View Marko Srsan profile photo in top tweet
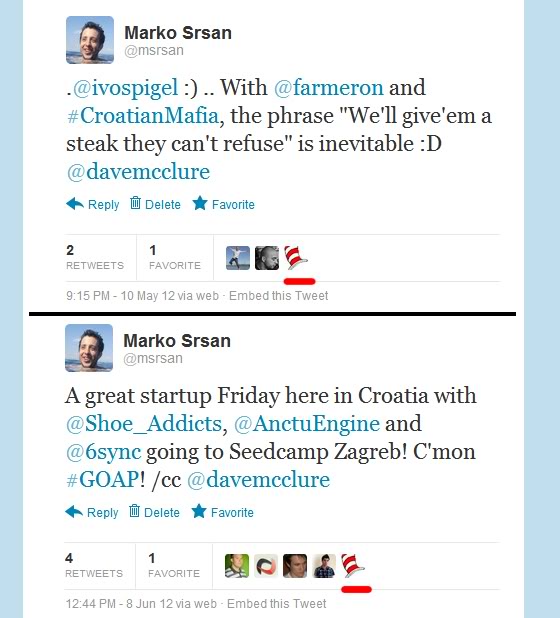 coord(90,40)
